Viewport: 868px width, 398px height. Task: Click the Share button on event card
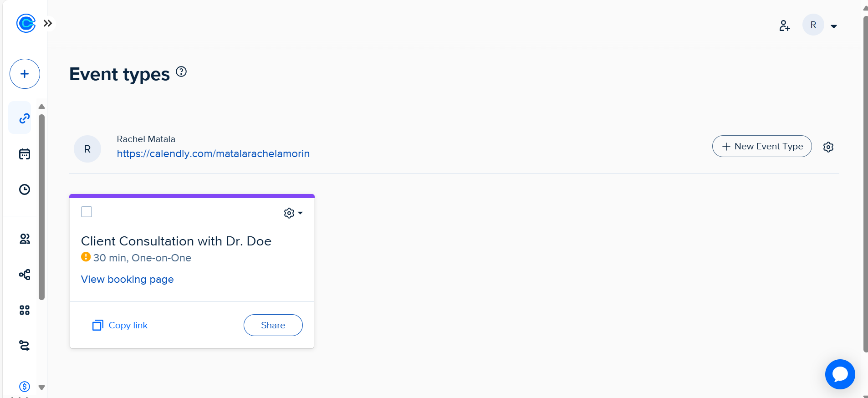point(273,325)
